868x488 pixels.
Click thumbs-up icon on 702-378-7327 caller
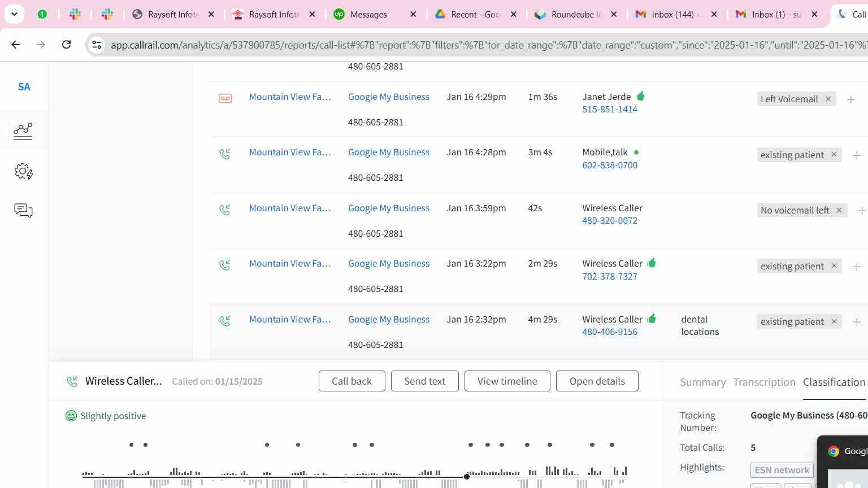pos(652,263)
